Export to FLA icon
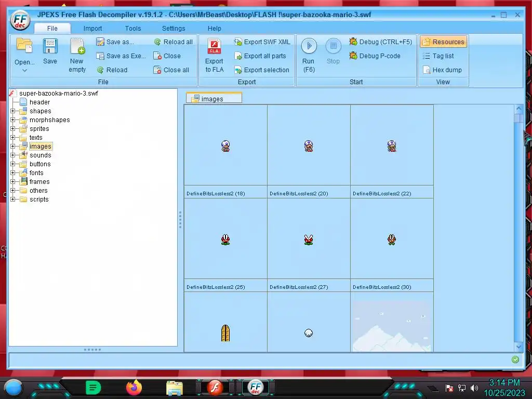The height and width of the screenshot is (399, 532). [x=214, y=47]
